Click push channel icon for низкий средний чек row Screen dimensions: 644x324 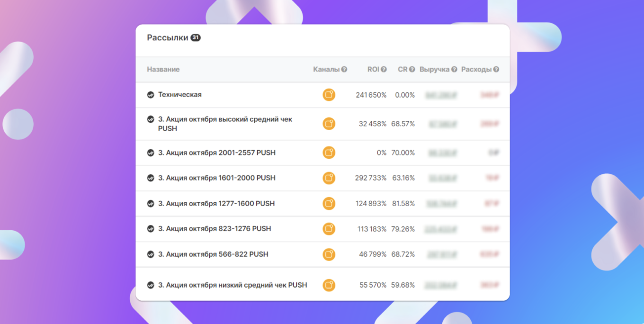[329, 285]
